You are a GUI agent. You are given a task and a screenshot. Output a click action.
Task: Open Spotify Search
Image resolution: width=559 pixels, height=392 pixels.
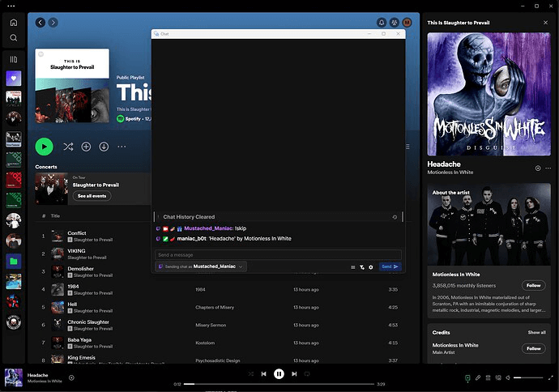tap(14, 38)
